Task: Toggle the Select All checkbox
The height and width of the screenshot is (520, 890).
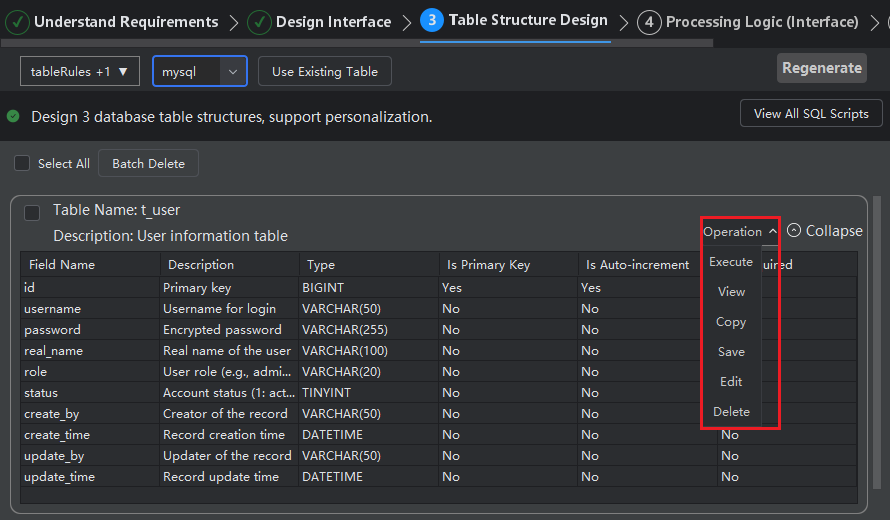Action: [x=22, y=164]
